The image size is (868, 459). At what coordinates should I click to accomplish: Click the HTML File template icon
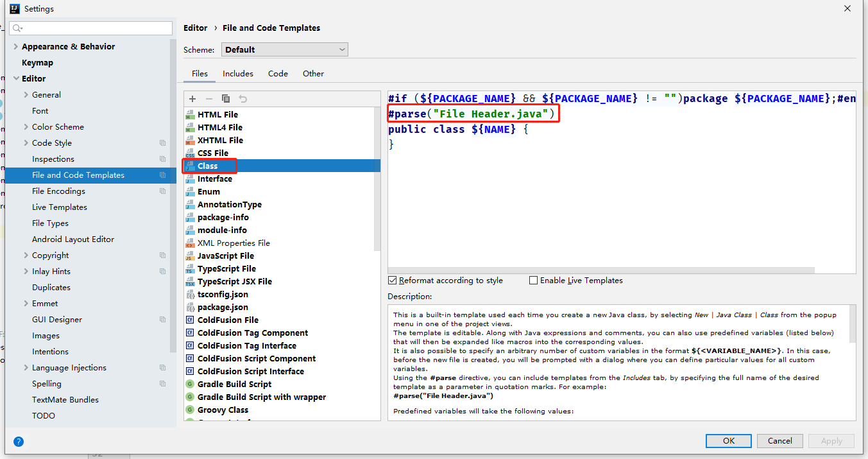(190, 115)
